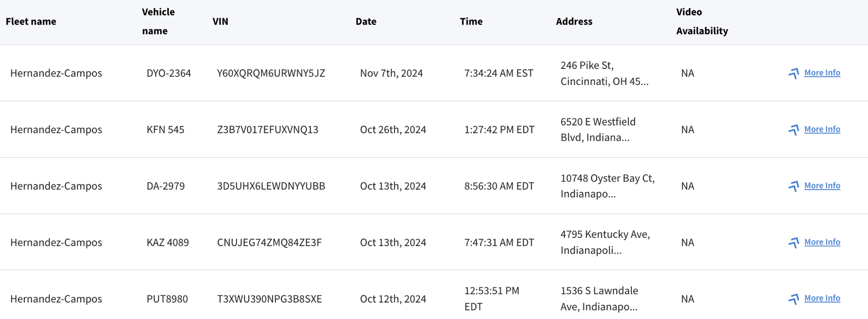Image resolution: width=868 pixels, height=319 pixels.
Task: Open More Info for vehicle DYO-2364
Action: (x=822, y=73)
